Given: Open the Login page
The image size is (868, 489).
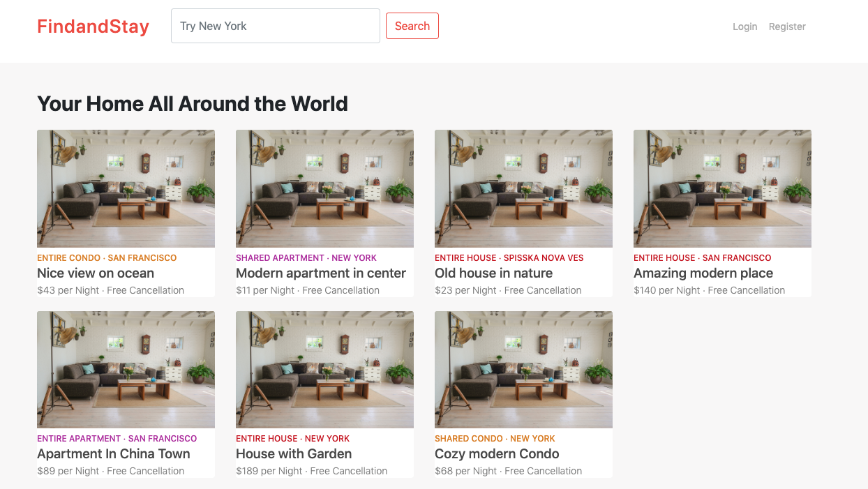Looking at the screenshot, I should pos(744,27).
